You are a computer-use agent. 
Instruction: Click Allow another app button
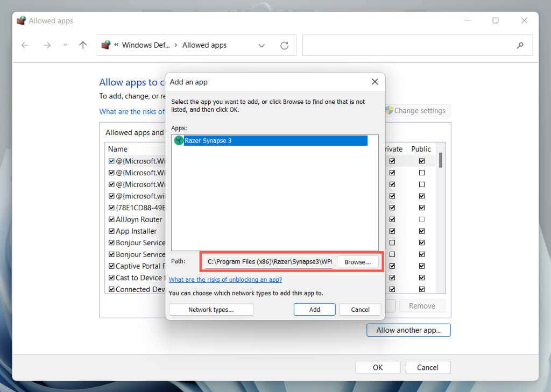(x=408, y=330)
